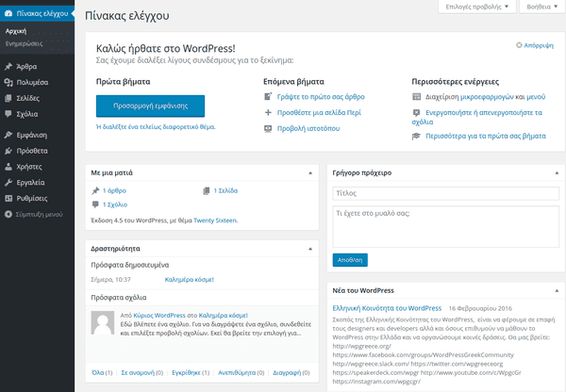Image resolution: width=566 pixels, height=392 pixels.
Task: Collapse the Νέα του WordPress panel
Action: coord(557,290)
